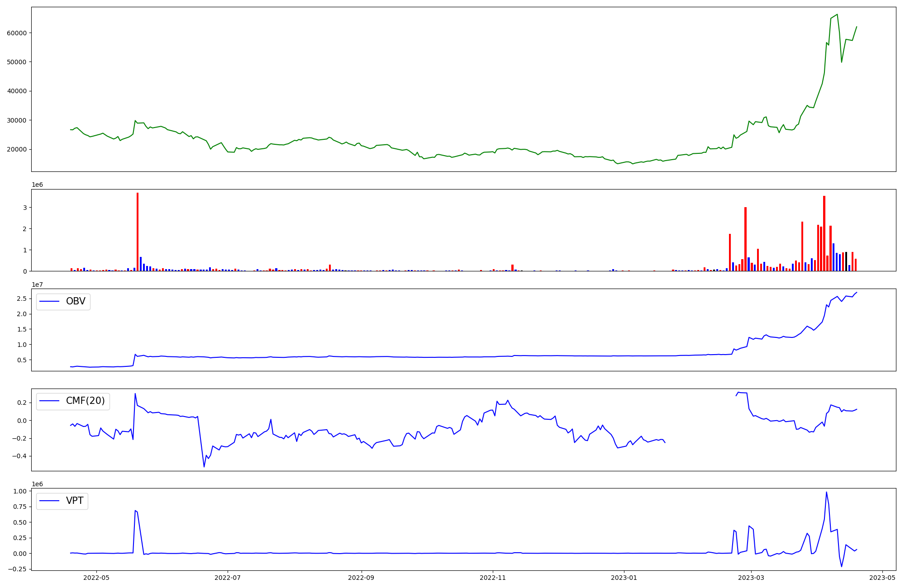Click the blue line sample in OBV legend
The width and height of the screenshot is (905, 588).
click(x=50, y=302)
